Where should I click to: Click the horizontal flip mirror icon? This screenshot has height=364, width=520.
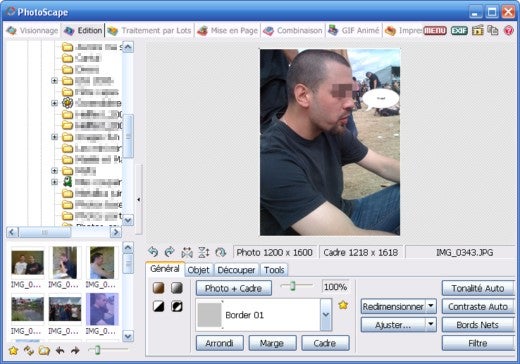coord(187,252)
